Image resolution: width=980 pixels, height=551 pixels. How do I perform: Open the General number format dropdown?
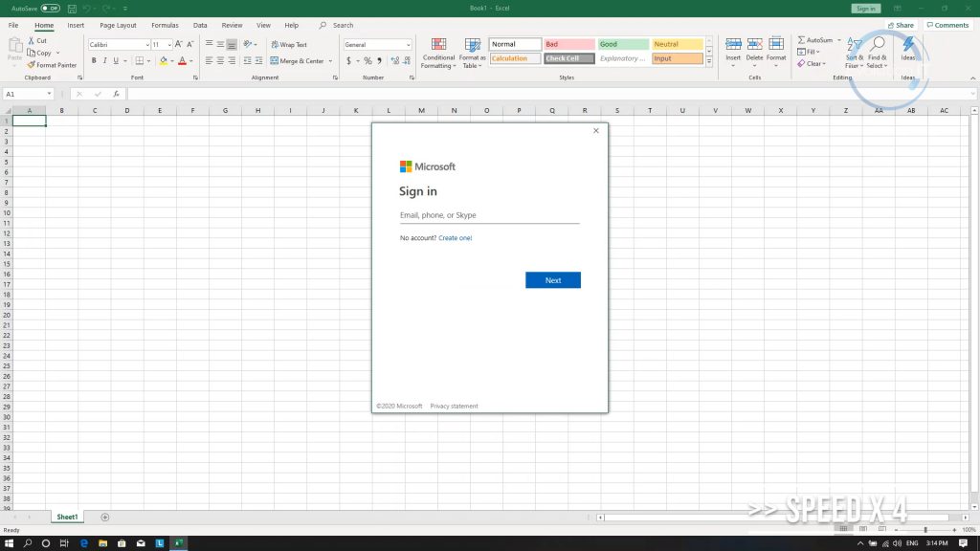click(x=409, y=45)
